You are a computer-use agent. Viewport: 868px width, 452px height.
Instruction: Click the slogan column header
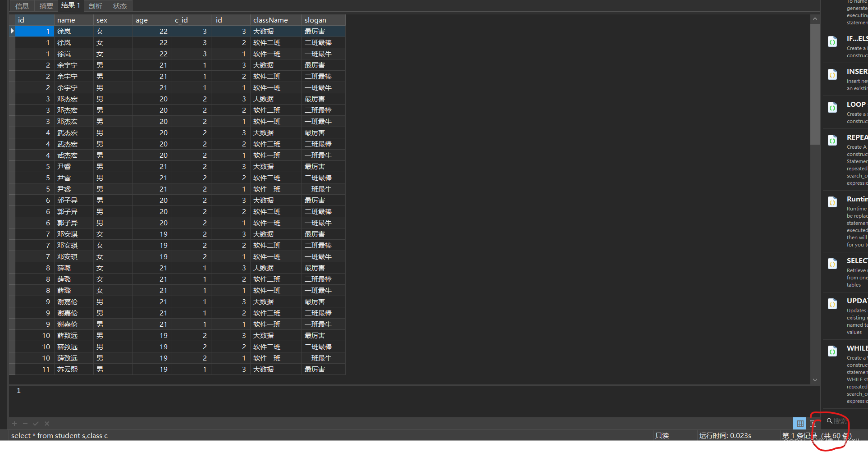point(324,20)
